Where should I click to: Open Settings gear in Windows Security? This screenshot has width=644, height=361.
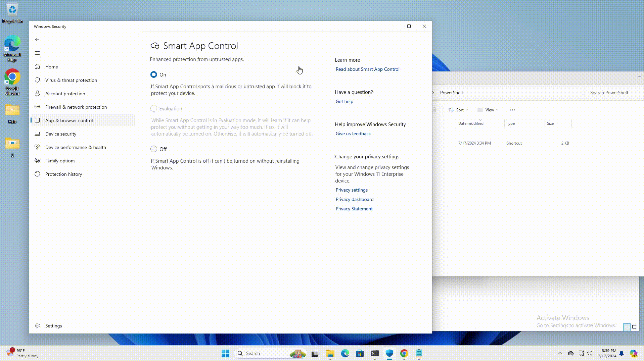[x=37, y=326]
